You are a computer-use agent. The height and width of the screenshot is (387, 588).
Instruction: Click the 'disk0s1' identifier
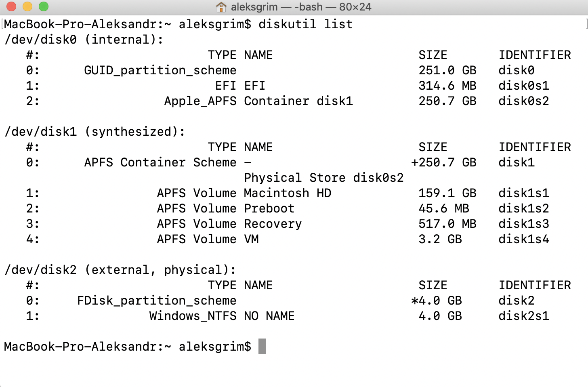tap(523, 86)
